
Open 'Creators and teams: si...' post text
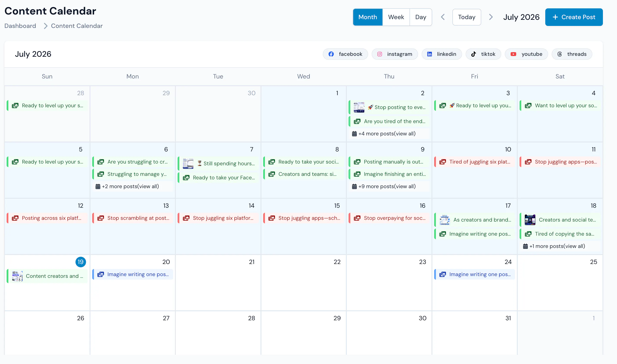click(x=307, y=174)
